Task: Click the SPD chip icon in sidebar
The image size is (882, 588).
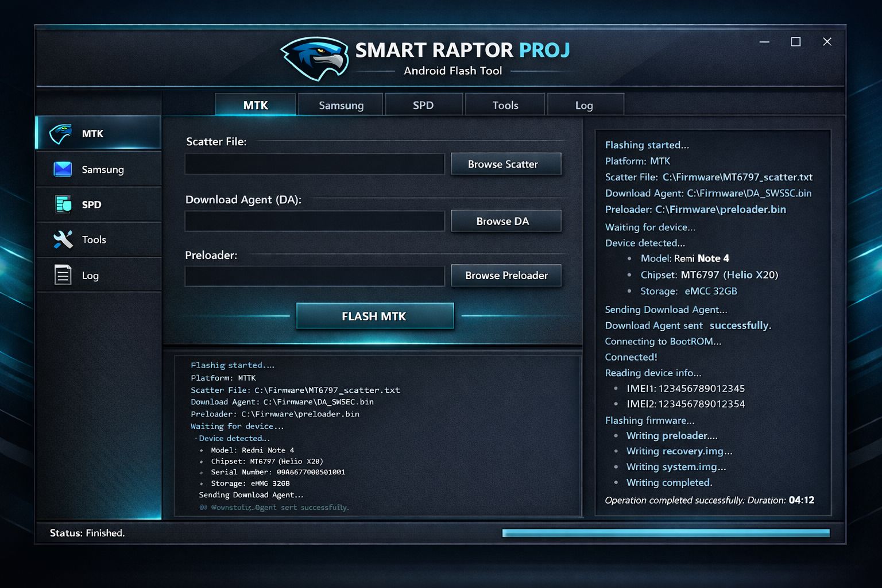Action: click(x=63, y=204)
